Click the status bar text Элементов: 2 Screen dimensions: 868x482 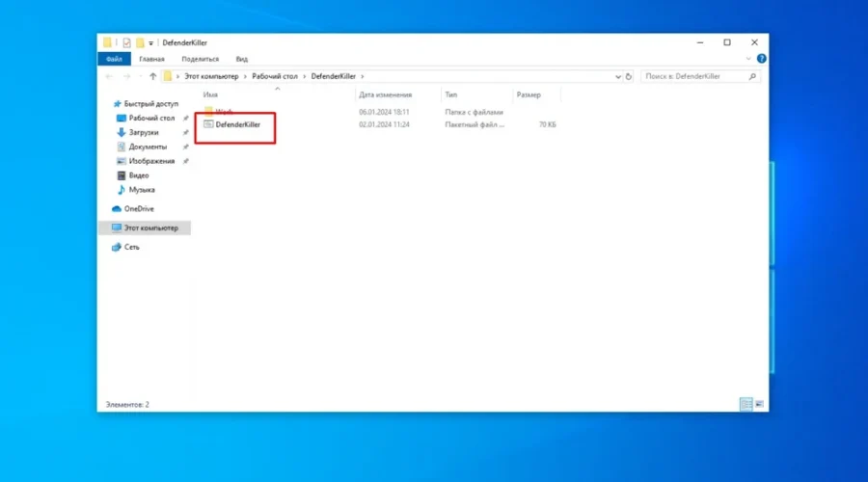(127, 405)
